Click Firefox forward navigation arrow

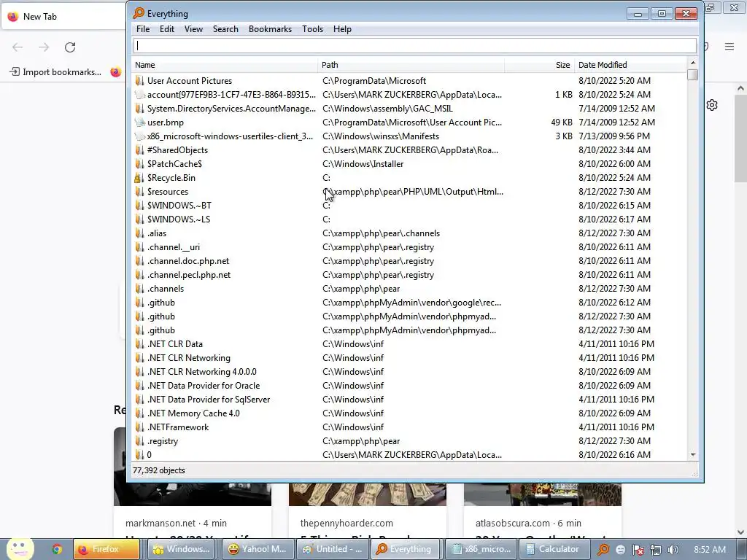(44, 47)
